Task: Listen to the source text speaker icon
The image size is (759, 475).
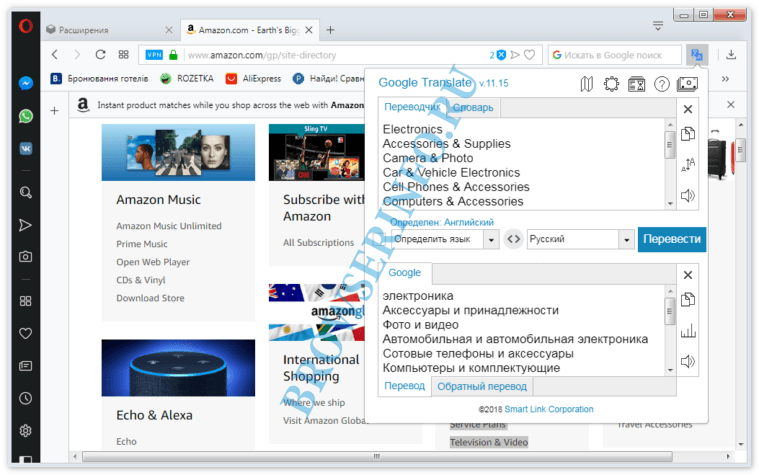Action: pyautogui.click(x=688, y=196)
